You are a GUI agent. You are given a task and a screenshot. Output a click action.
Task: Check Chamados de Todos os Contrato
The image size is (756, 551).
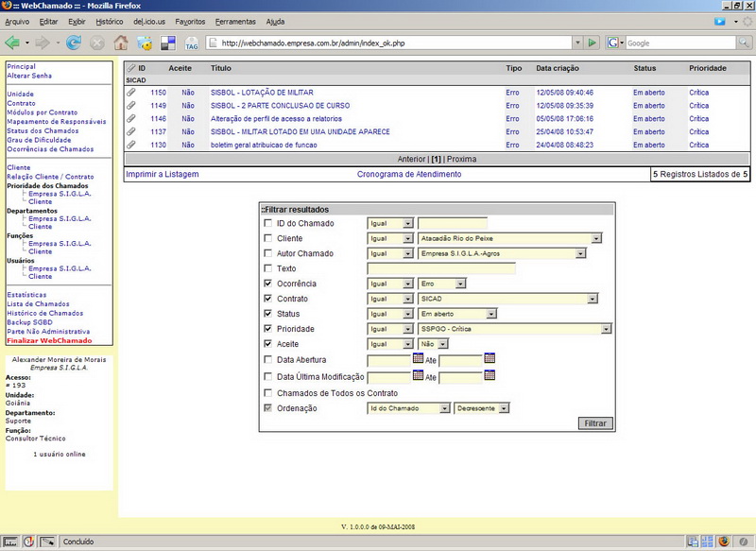pyautogui.click(x=268, y=393)
